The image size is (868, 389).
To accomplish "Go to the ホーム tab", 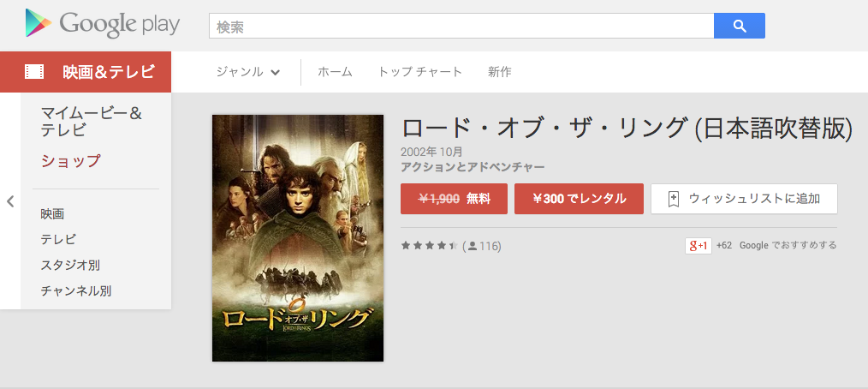I will [335, 71].
